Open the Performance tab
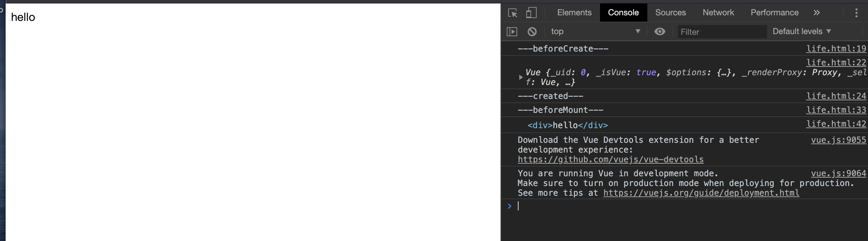 pyautogui.click(x=774, y=13)
